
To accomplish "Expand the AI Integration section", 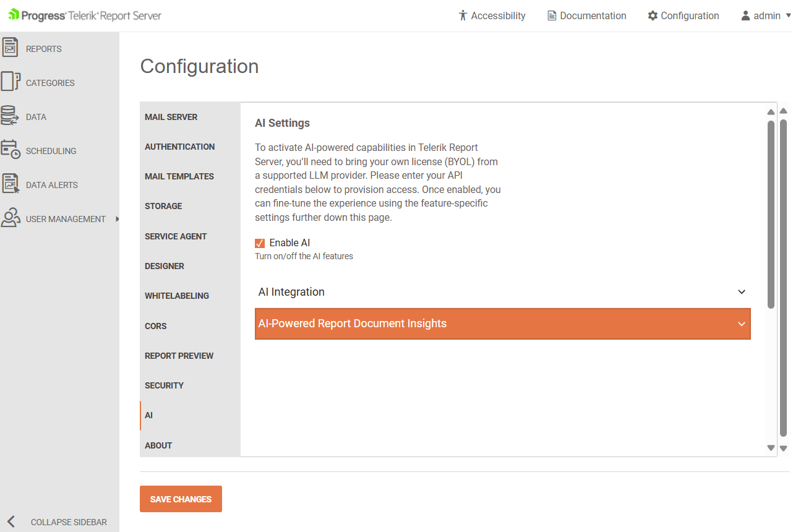I will coord(741,291).
